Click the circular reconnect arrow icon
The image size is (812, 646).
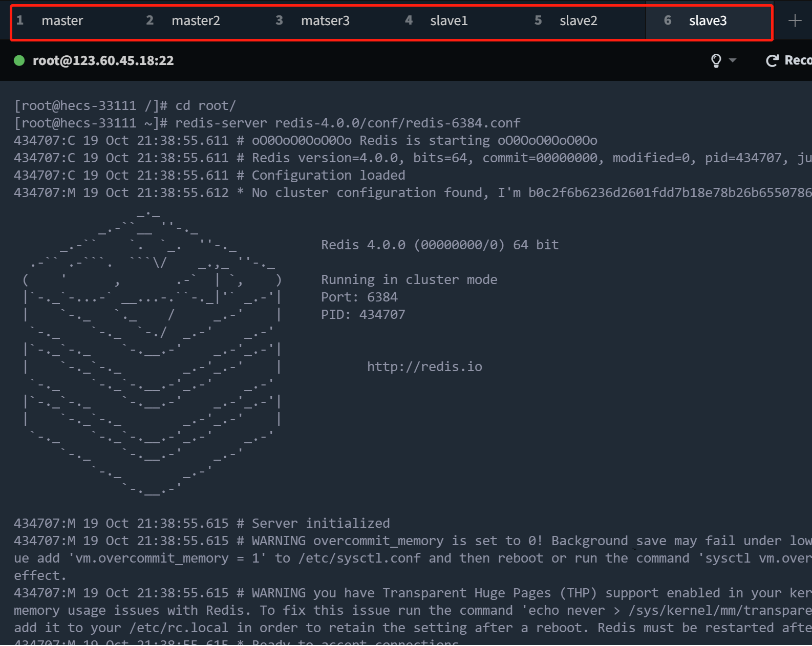click(x=772, y=61)
